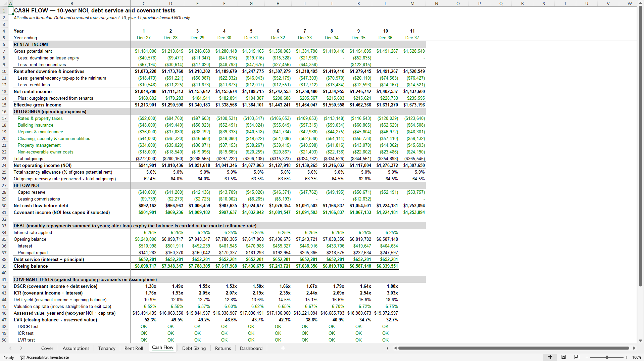Select year 1 NOI value $941,901
The width and height of the screenshot is (644, 361).
[144, 165]
